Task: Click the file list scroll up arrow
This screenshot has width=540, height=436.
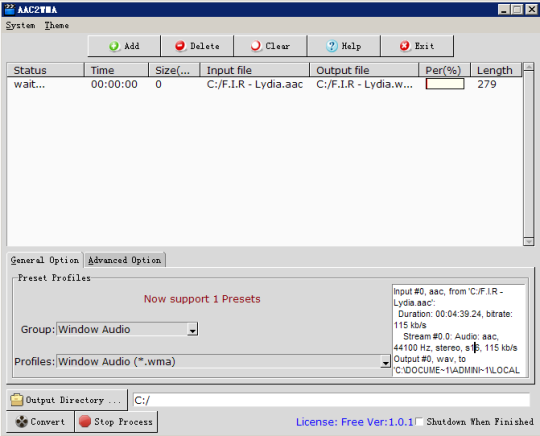Action: (x=528, y=66)
